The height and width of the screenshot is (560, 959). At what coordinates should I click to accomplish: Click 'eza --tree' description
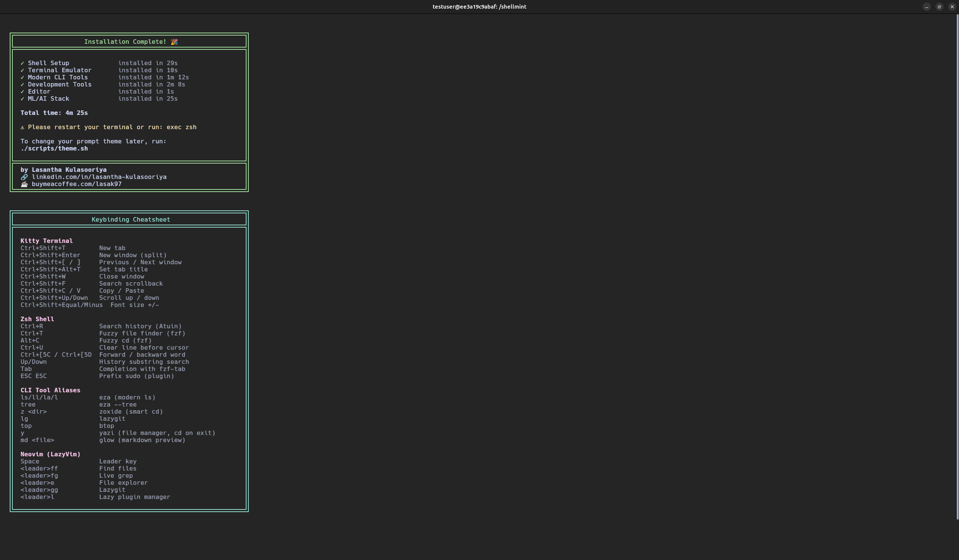coord(118,405)
